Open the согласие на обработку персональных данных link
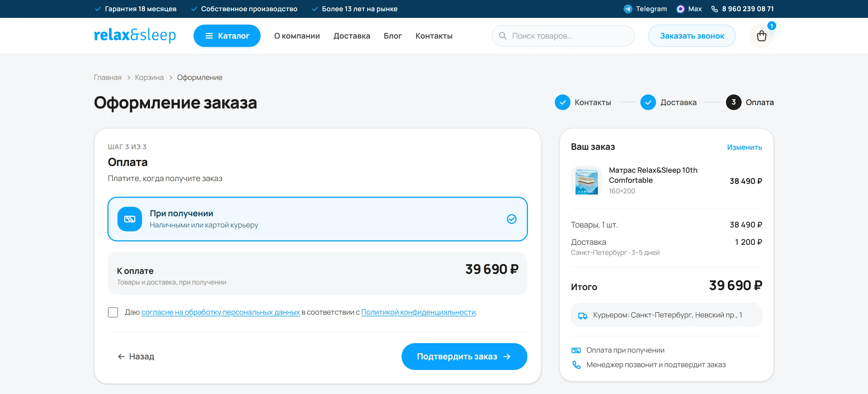Image resolution: width=868 pixels, height=394 pixels. coord(220,312)
